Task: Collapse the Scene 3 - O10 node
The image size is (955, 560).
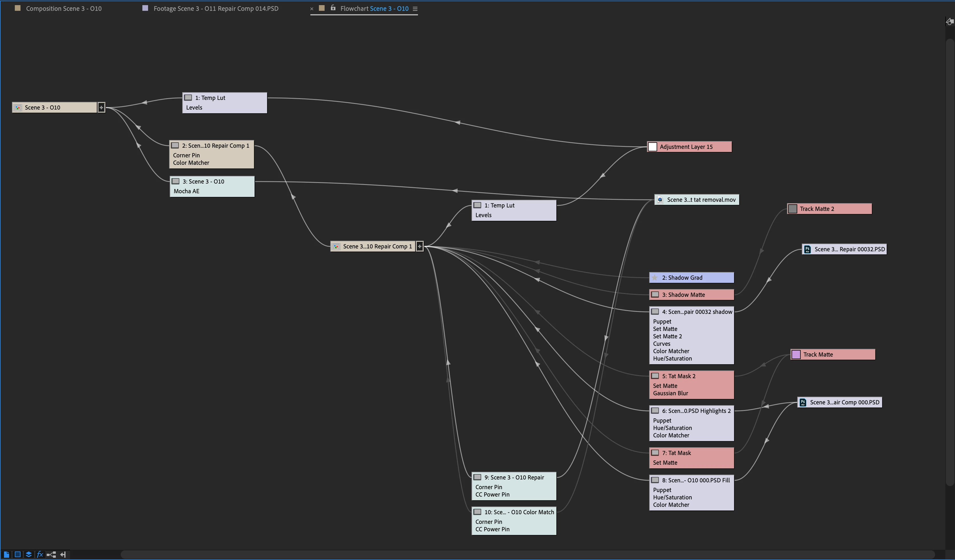Action: coord(101,108)
